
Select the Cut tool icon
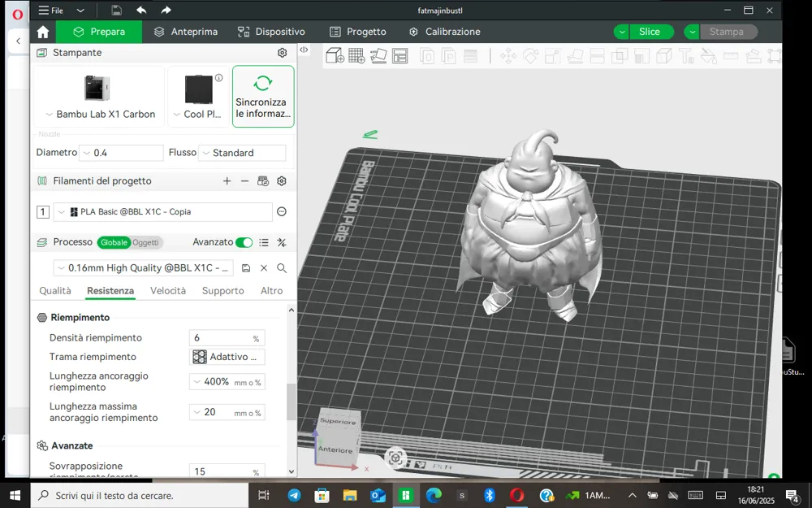point(597,56)
